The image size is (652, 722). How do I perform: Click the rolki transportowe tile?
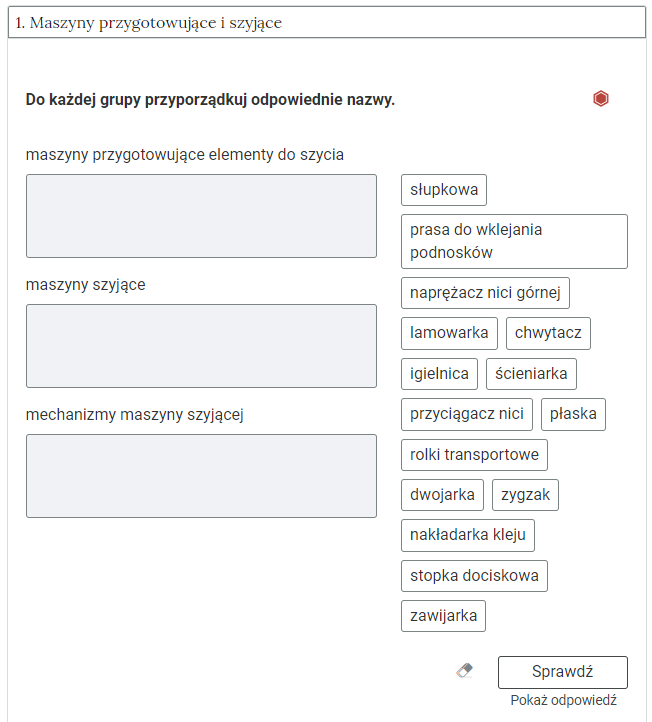click(x=474, y=455)
